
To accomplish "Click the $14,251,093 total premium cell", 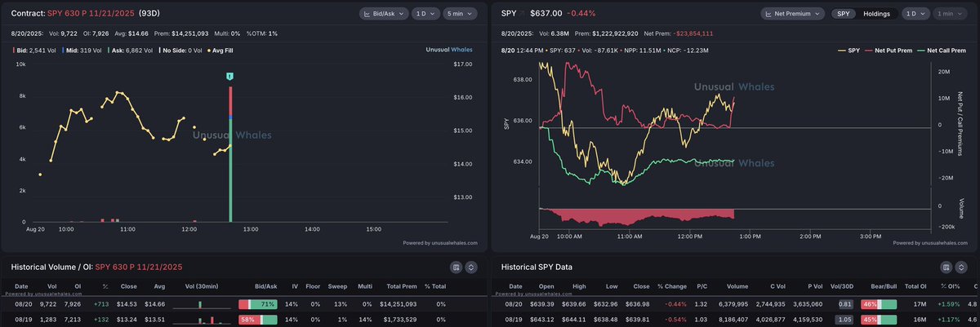I will [x=397, y=303].
